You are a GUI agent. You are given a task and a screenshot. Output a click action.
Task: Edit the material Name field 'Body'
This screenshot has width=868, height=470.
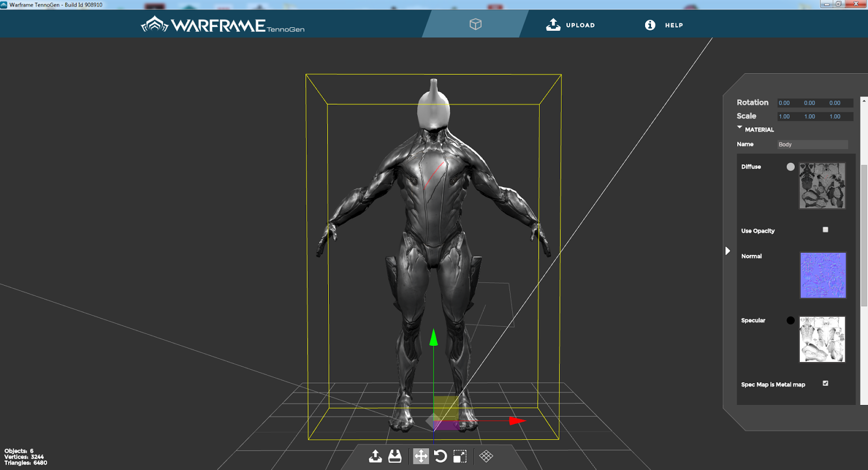coord(812,144)
